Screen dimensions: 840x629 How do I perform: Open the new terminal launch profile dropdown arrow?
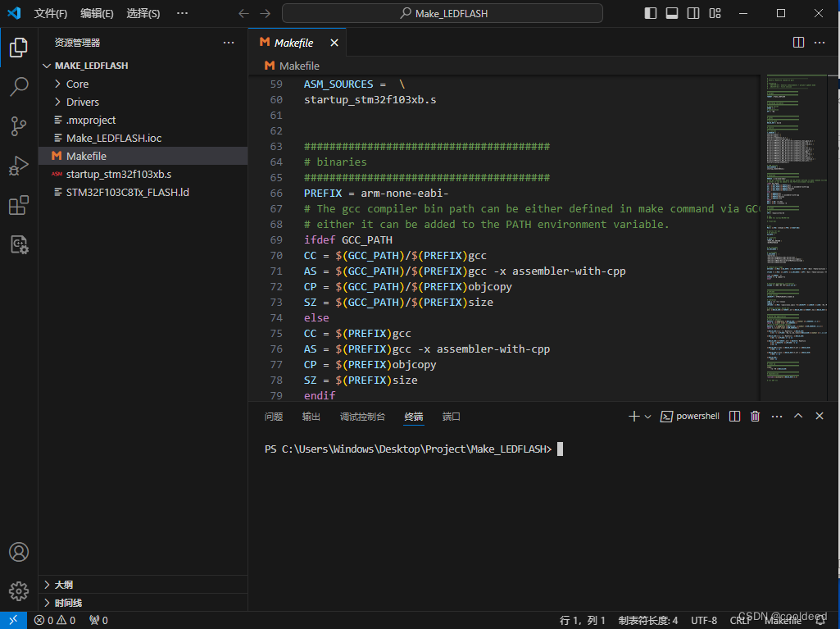click(x=647, y=417)
